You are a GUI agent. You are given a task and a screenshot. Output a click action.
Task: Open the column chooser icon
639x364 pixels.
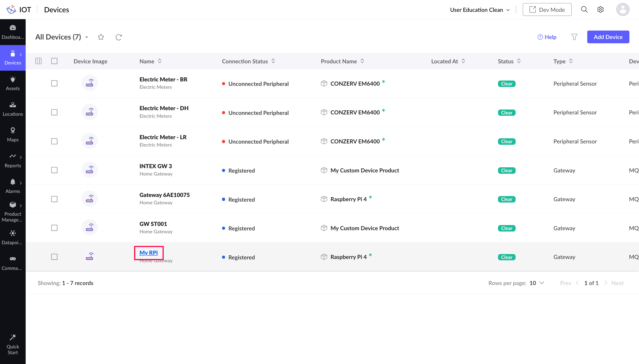coord(38,61)
